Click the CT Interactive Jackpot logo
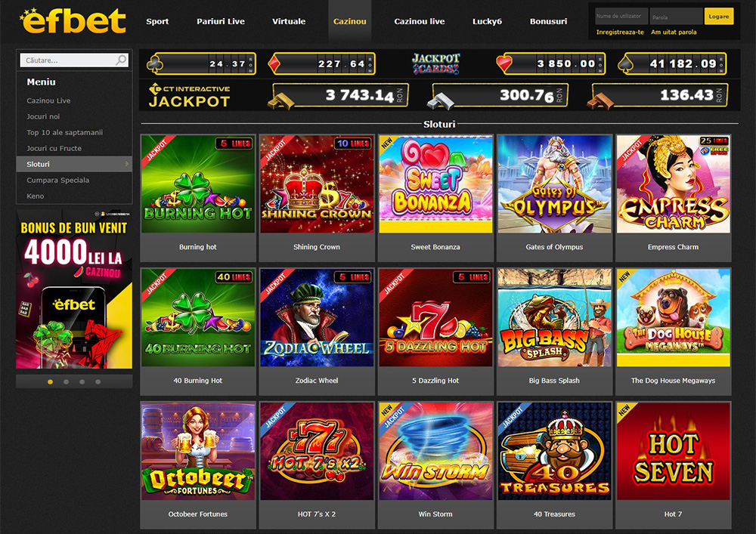 (190, 95)
